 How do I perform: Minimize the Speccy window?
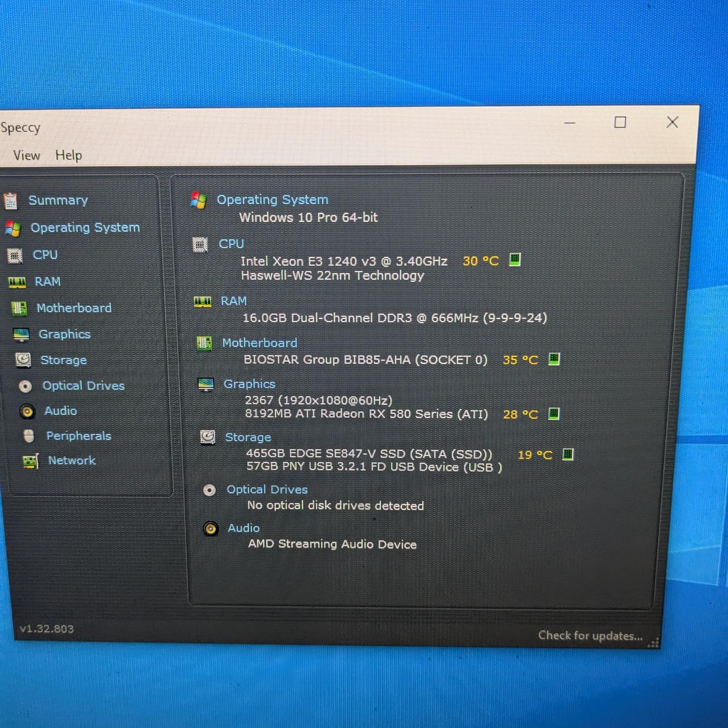569,123
